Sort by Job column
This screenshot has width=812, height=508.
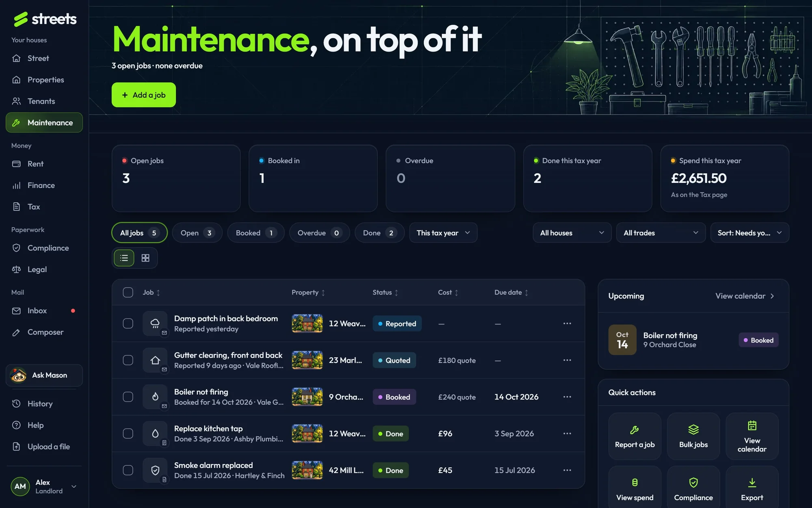(x=151, y=293)
